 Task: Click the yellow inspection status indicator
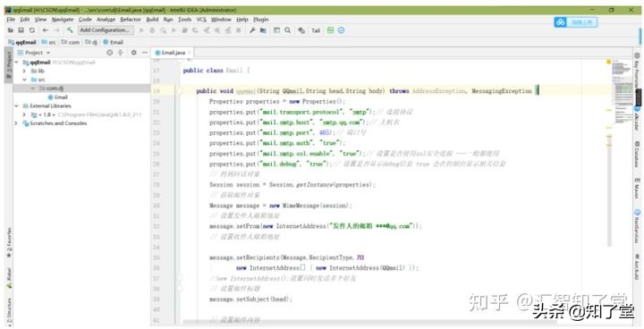pos(609,62)
